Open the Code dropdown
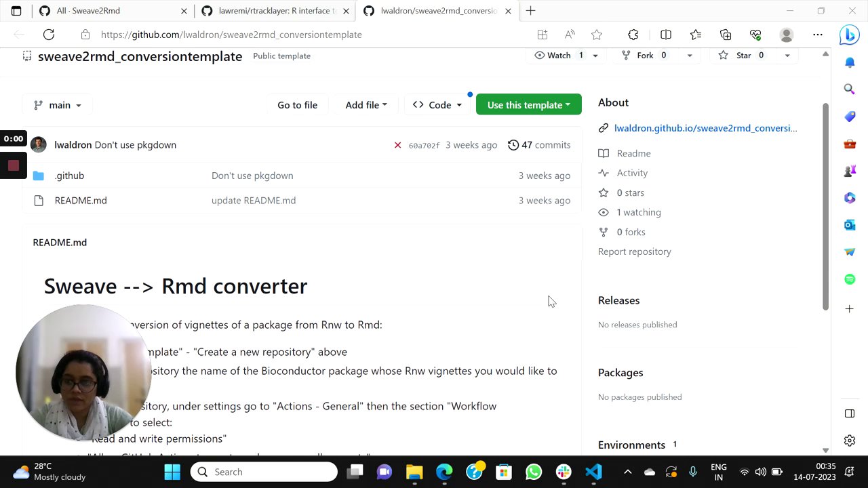The width and height of the screenshot is (868, 488). click(x=437, y=105)
